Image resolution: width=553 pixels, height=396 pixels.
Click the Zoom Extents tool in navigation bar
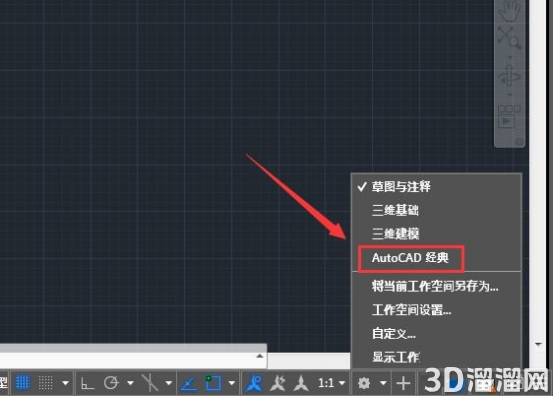[509, 37]
